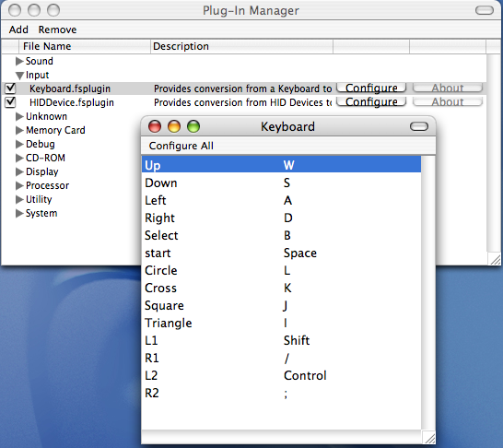Click the Space key value for start
Image resolution: width=503 pixels, height=448 pixels.
point(300,253)
